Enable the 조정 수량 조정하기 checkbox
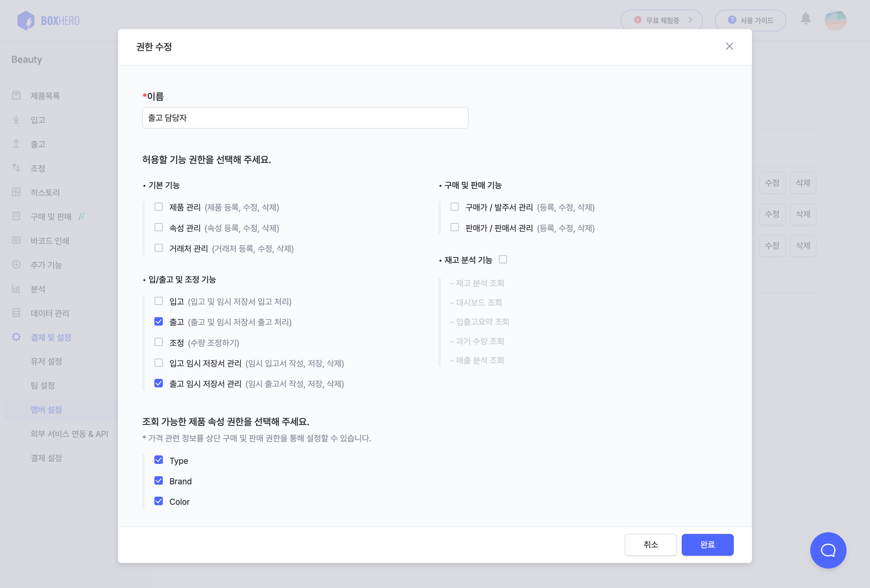Screen dimensions: 870x588 [x=159, y=342]
